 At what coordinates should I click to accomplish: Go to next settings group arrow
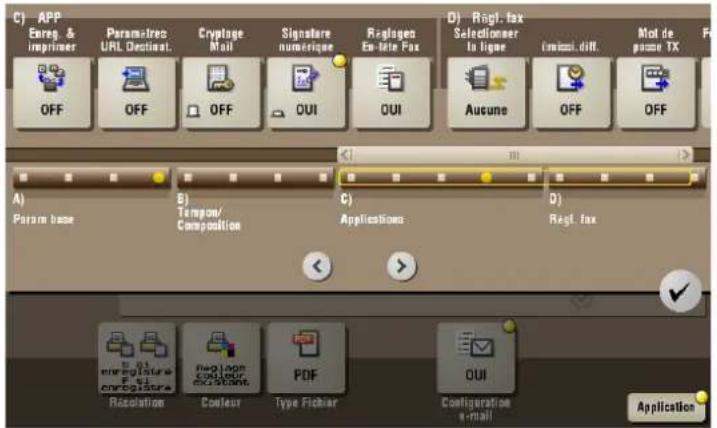(x=401, y=266)
